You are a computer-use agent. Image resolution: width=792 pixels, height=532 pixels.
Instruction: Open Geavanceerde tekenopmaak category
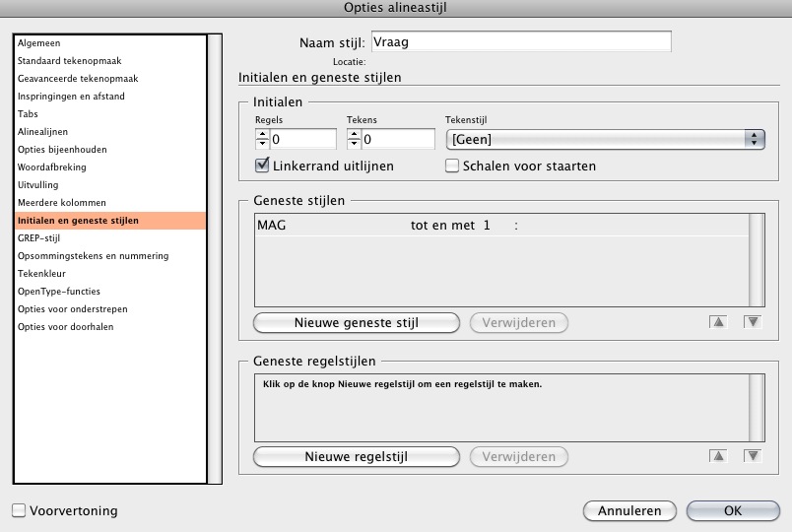click(110, 78)
